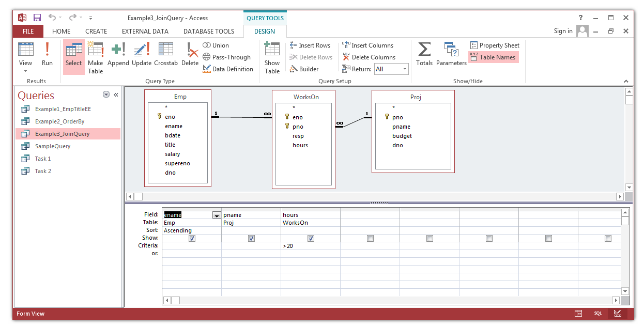Click the Sign in link
Image resolution: width=644 pixels, height=327 pixels.
coord(563,31)
